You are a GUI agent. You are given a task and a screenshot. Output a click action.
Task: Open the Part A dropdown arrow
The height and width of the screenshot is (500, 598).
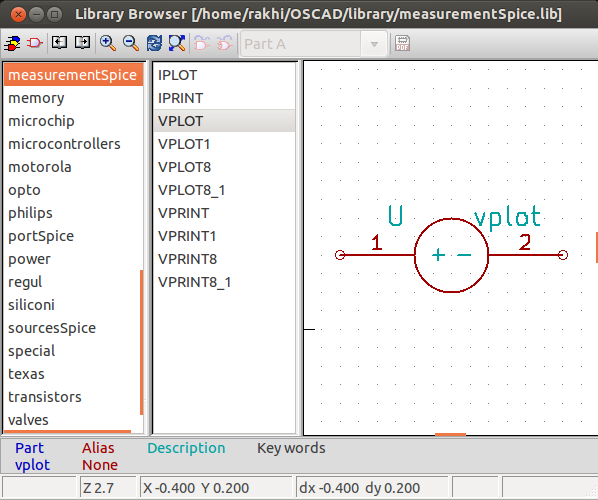(374, 44)
